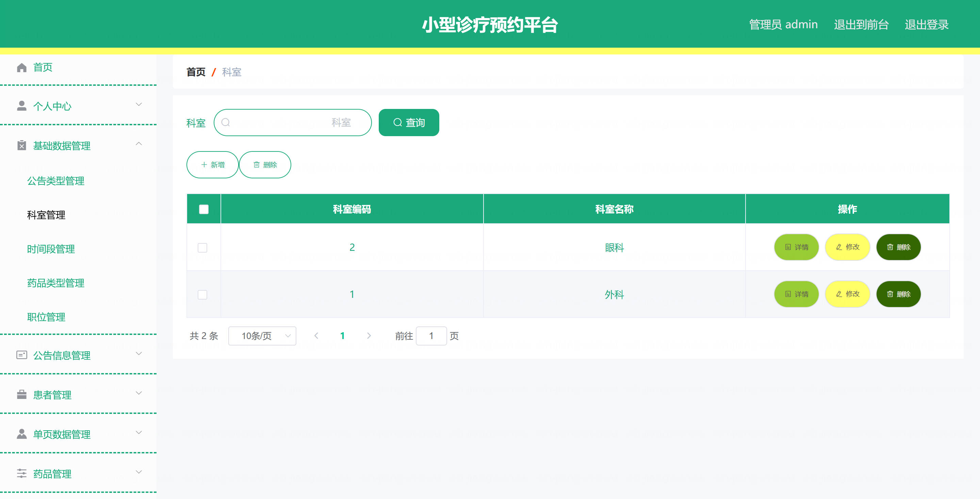Click 删除 for the 外科 row
Image resolution: width=980 pixels, height=499 pixels.
point(898,294)
